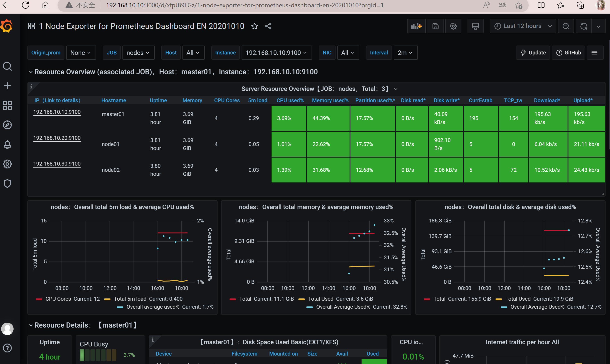The width and height of the screenshot is (610, 364).
Task: Click the Interval 2m dropdown selector
Action: 403,53
